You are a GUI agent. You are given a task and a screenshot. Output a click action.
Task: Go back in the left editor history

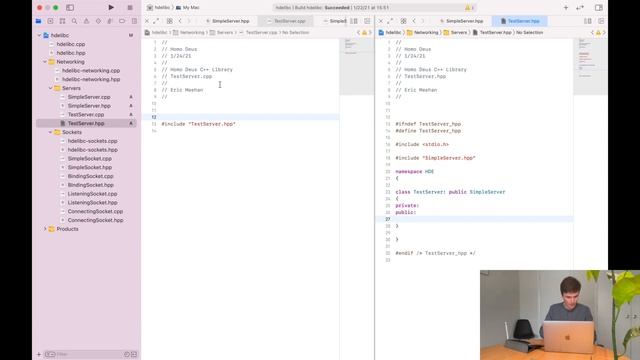pos(180,21)
